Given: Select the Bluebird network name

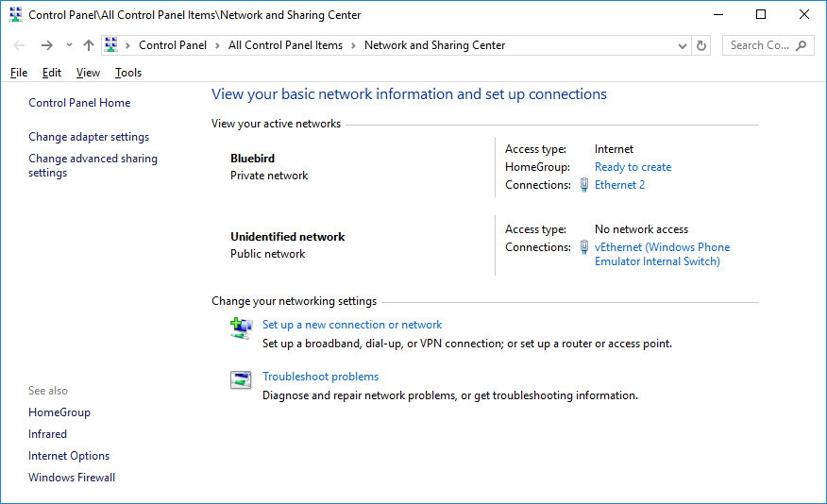Looking at the screenshot, I should click(253, 159).
